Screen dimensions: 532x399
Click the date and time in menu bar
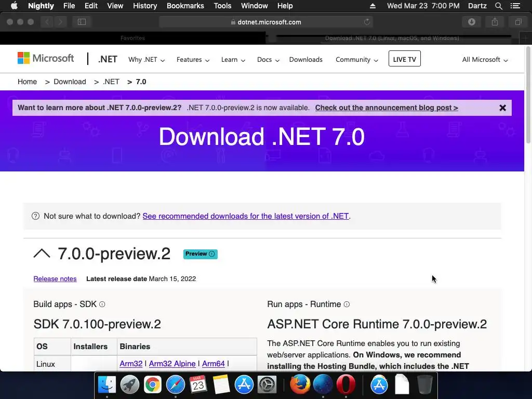click(x=423, y=6)
